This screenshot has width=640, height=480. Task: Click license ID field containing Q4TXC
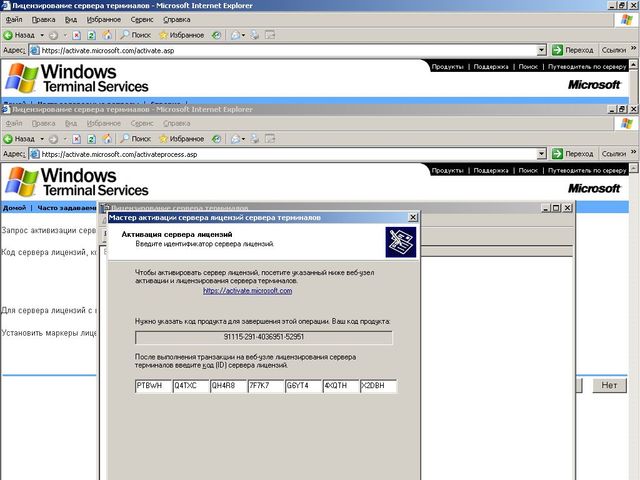191,386
